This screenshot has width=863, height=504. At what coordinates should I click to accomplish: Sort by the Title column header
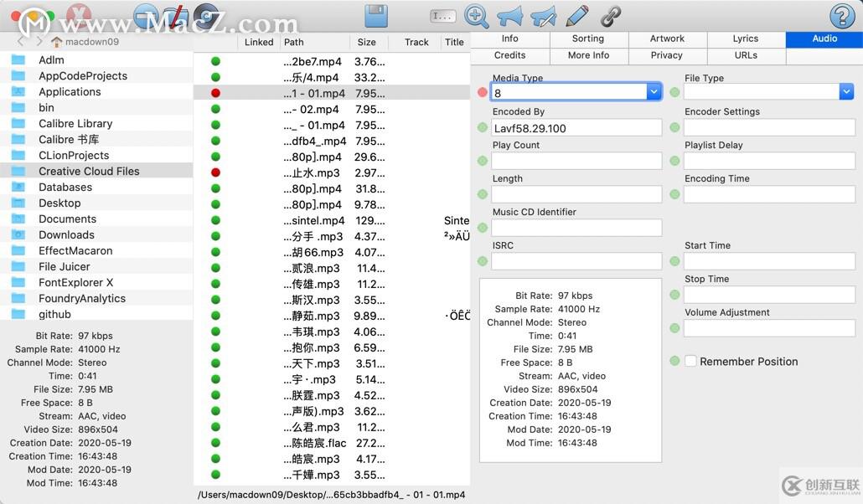tap(455, 43)
